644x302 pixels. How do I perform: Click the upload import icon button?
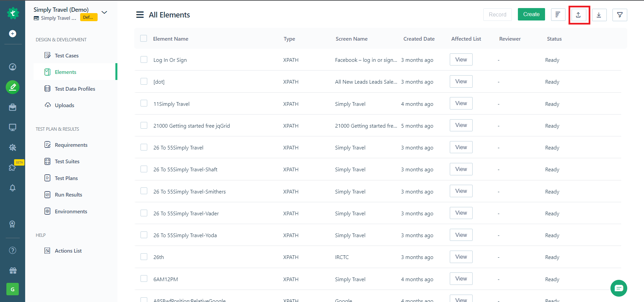[x=579, y=15]
